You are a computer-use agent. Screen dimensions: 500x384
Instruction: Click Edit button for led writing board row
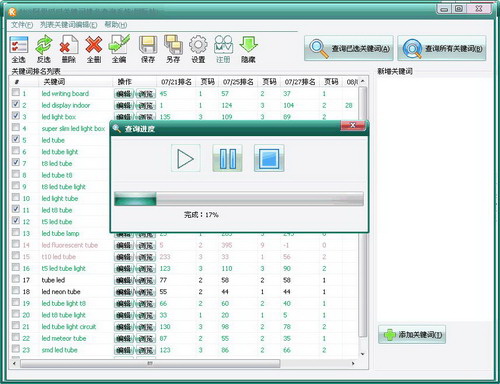click(x=124, y=94)
